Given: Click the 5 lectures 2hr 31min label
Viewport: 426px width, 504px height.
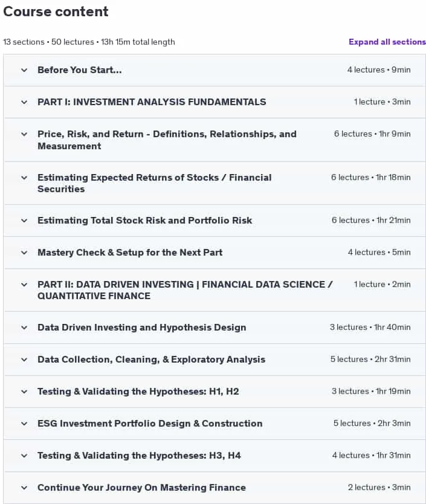Looking at the screenshot, I should [370, 360].
